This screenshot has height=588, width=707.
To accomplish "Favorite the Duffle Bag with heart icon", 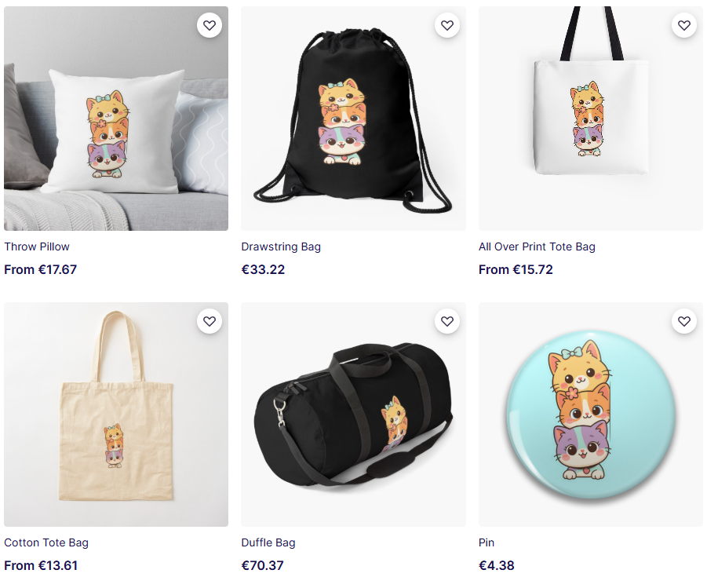I will tap(446, 321).
